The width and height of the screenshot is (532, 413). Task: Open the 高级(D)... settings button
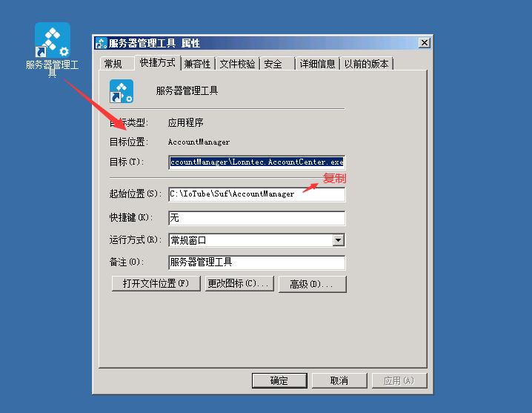coord(313,284)
